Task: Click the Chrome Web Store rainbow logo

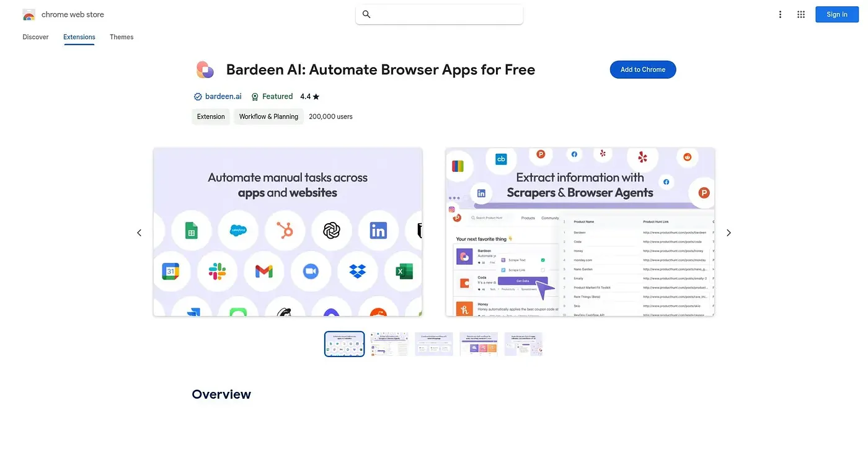Action: pyautogui.click(x=29, y=14)
